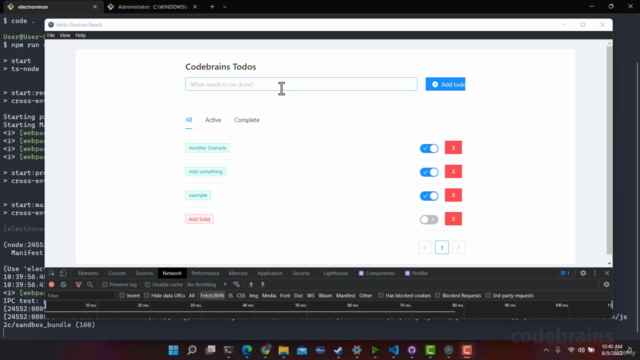This screenshot has width=640, height=360.
Task: Enable Preserve log checkbox
Action: 105,284
